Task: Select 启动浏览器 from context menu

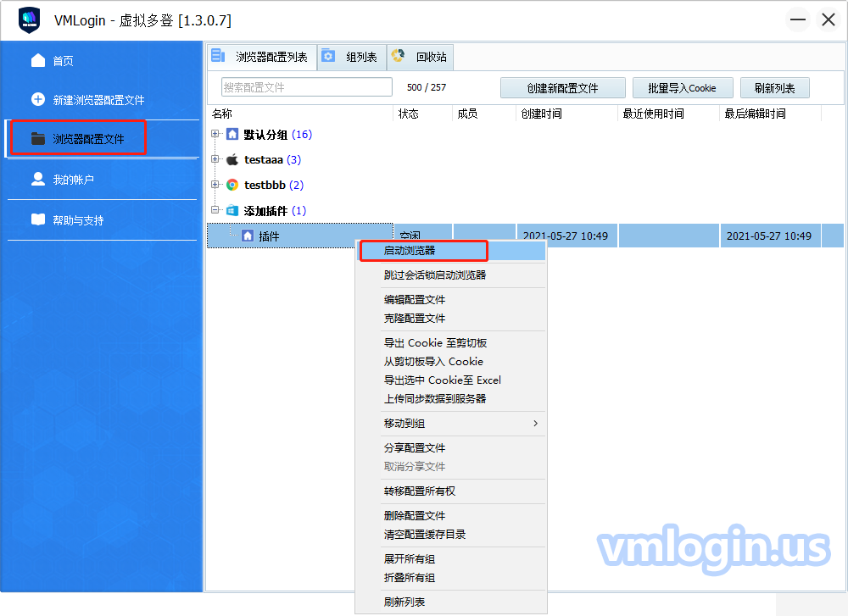Action: [x=410, y=251]
